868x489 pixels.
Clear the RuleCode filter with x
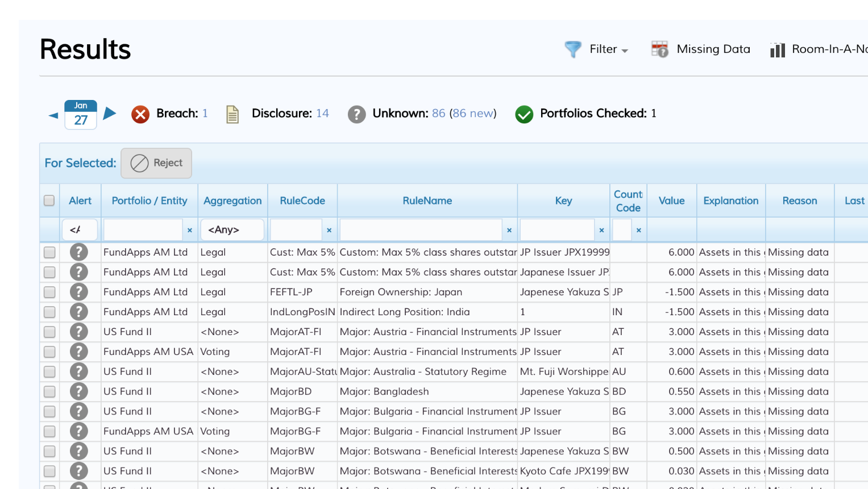[x=329, y=230]
